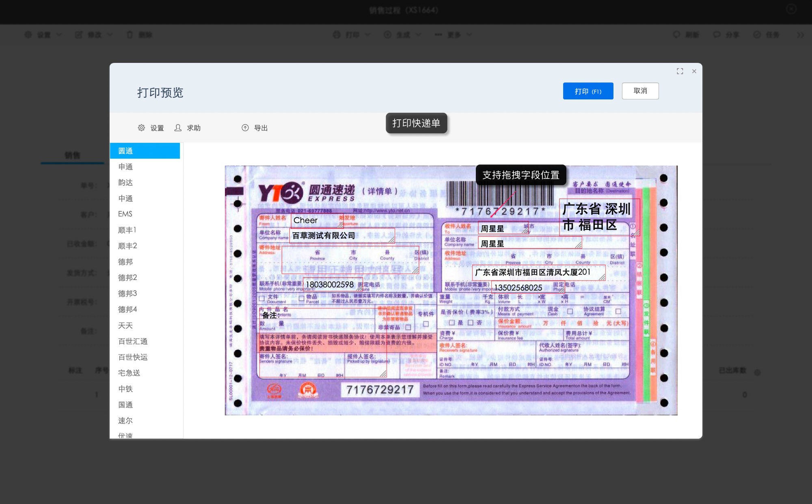This screenshot has height=504, width=812.
Task: Click the 打印 (F1) button
Action: click(588, 91)
